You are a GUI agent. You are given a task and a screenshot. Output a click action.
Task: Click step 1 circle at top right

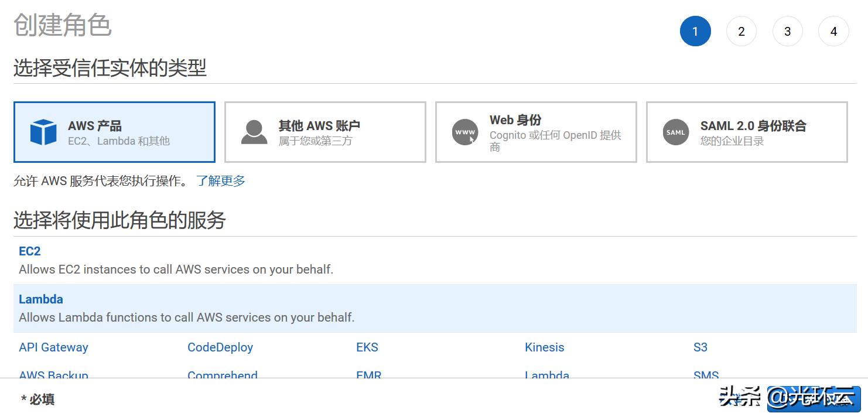[x=695, y=31]
